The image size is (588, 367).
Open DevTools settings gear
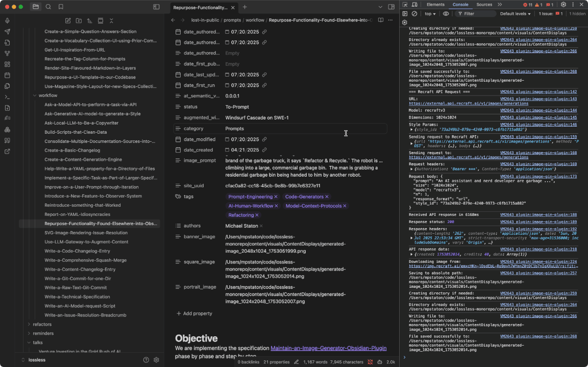pyautogui.click(x=563, y=5)
